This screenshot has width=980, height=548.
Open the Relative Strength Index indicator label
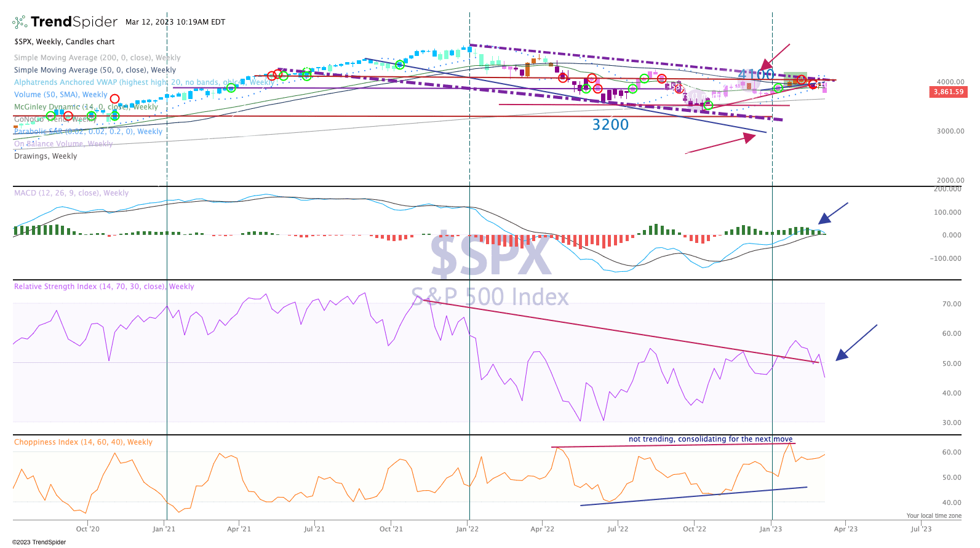click(104, 287)
